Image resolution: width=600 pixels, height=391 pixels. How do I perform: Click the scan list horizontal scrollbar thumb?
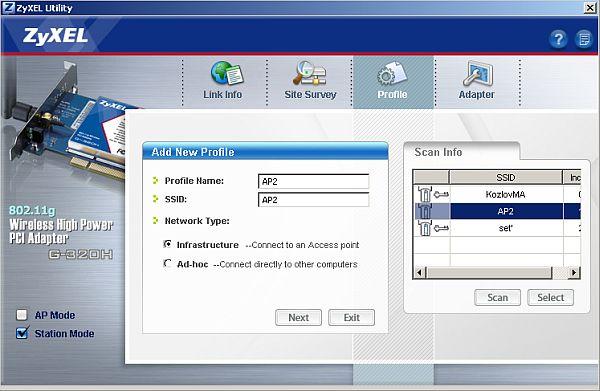(x=489, y=272)
